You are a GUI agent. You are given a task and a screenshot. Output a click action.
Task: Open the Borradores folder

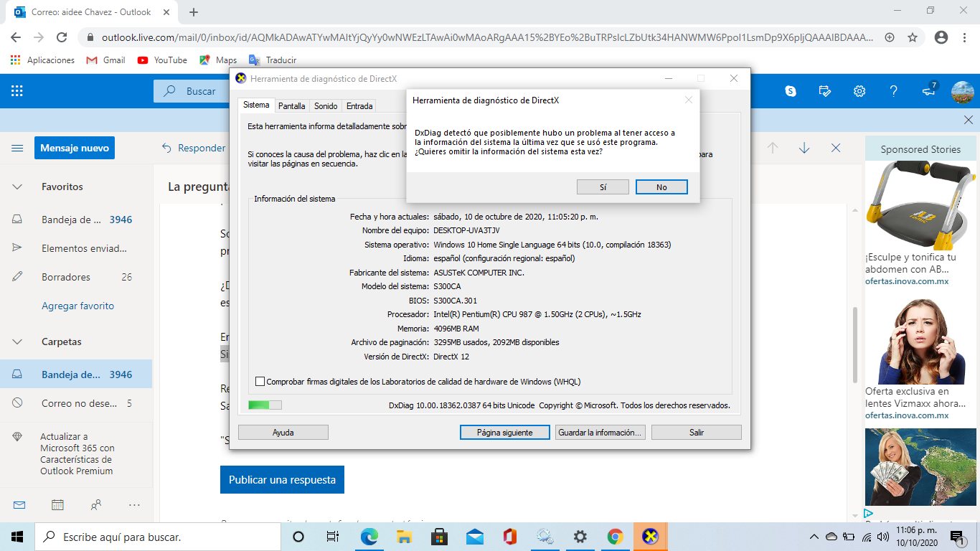tap(76, 277)
